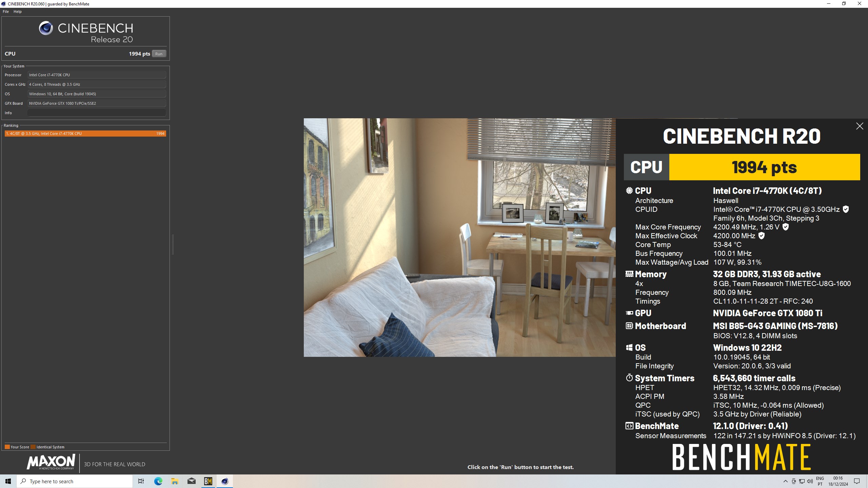Click the Cinebench taskbar icon
Image resolution: width=868 pixels, height=488 pixels.
click(x=225, y=481)
